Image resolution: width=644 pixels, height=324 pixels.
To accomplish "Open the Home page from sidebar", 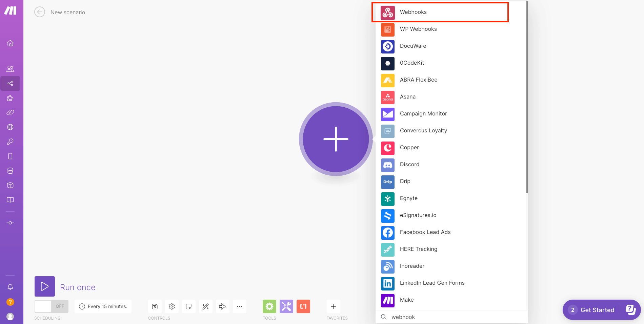I will coord(10,43).
